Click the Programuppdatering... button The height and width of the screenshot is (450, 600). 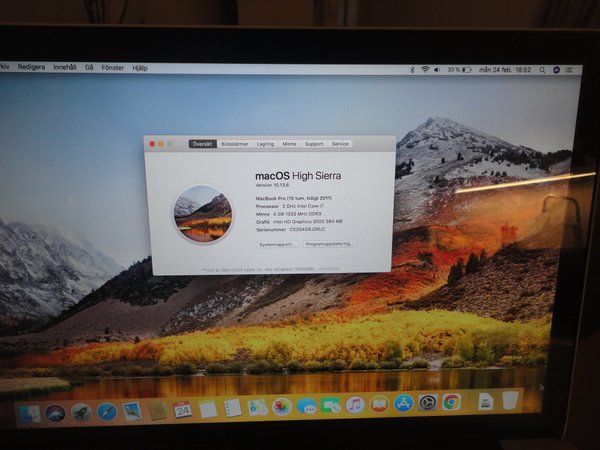point(329,244)
